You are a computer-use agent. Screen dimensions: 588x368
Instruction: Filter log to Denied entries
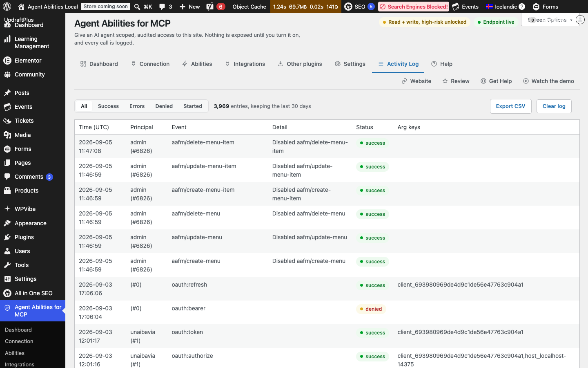(x=164, y=106)
